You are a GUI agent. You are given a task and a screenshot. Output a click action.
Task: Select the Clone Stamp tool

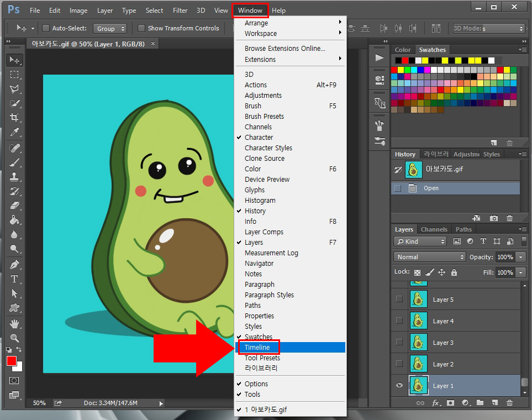pos(14,176)
